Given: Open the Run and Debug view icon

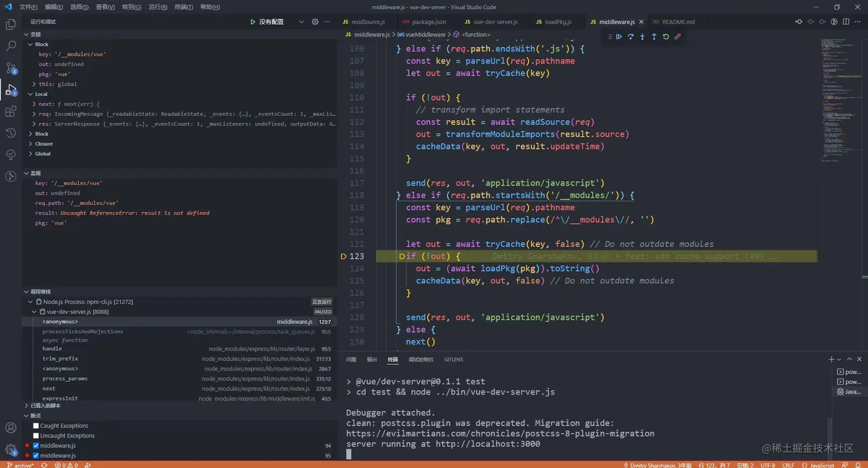Looking at the screenshot, I should coord(10,90).
